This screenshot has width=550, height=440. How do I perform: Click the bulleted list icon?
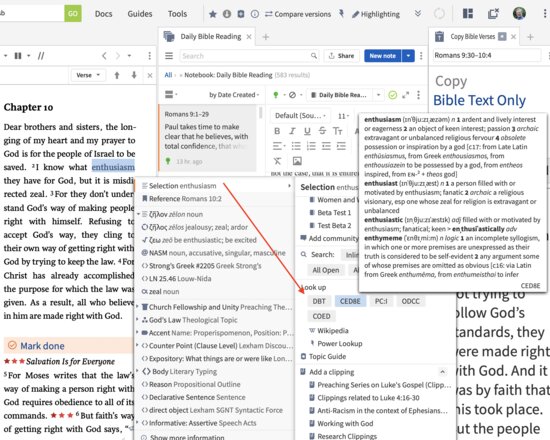pos(296,146)
